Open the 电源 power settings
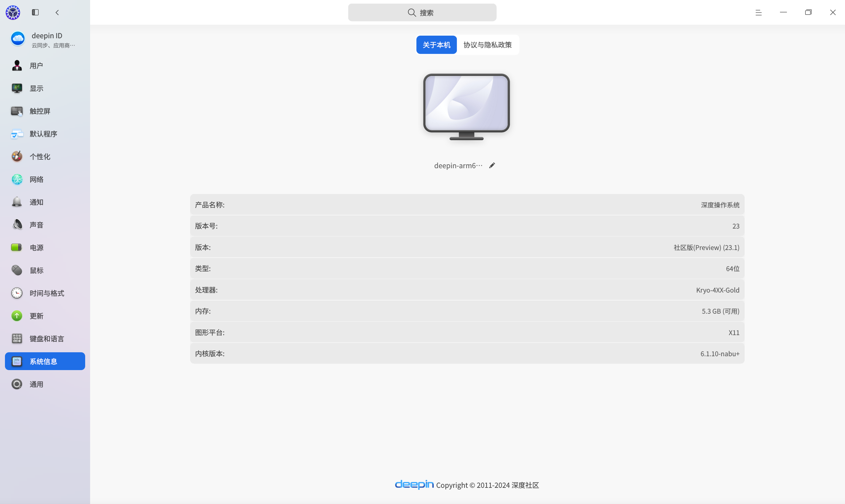 coord(45,248)
